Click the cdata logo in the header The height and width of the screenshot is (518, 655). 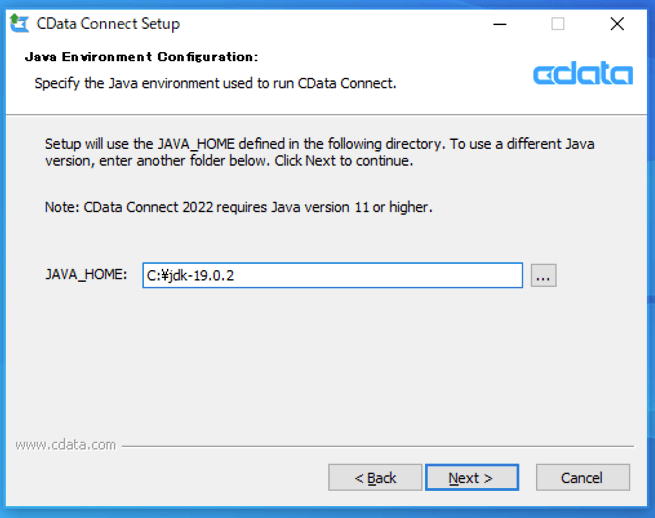tap(583, 73)
